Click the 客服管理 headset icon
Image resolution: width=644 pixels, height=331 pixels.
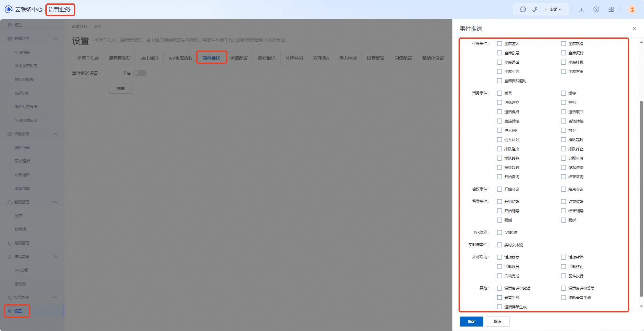coord(10,202)
